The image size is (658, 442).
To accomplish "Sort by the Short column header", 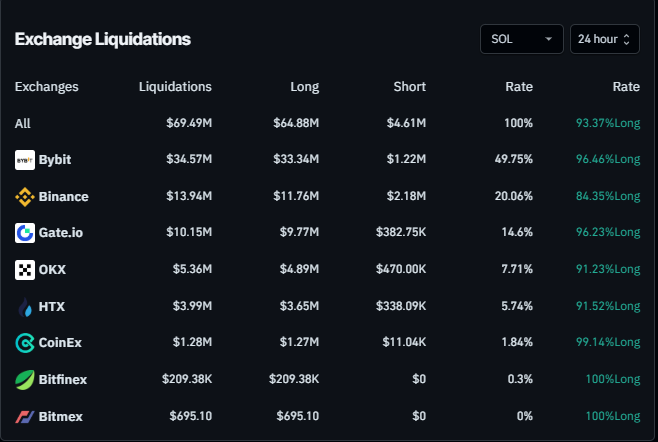I will 410,87.
